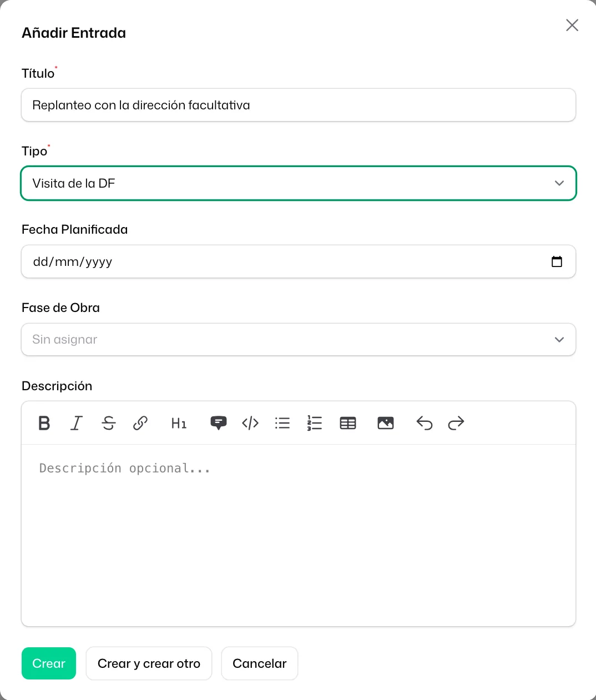Open the Tipo dropdown showing Visita de la DF

(x=299, y=183)
